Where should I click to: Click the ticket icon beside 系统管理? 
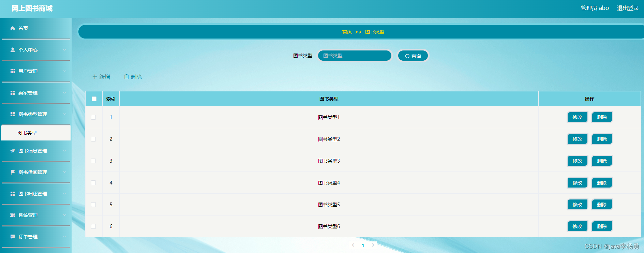pos(13,215)
